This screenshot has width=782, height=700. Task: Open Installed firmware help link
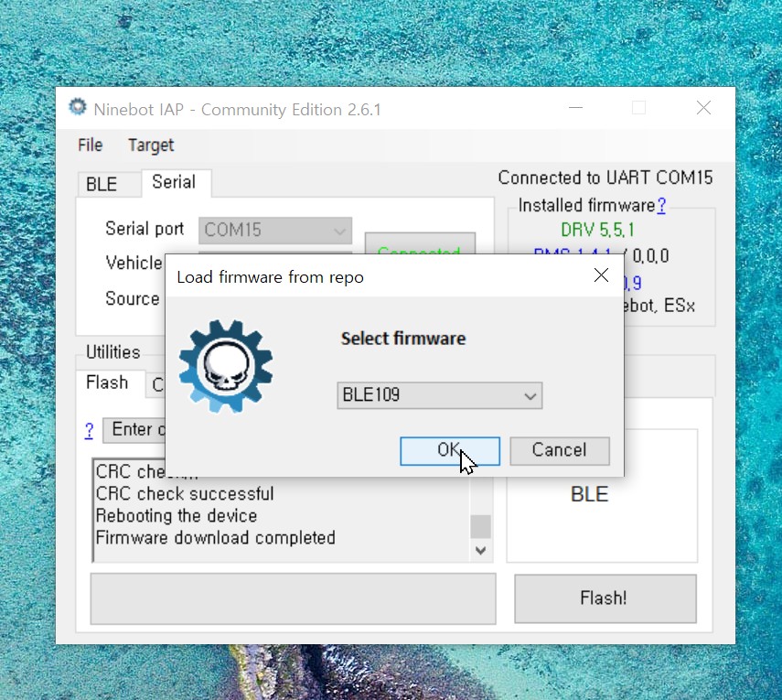pyautogui.click(x=661, y=205)
